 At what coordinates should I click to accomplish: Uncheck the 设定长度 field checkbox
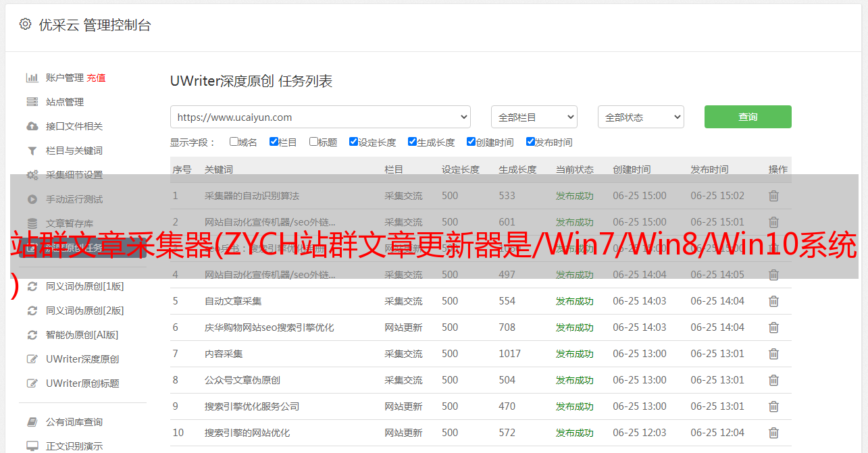353,142
